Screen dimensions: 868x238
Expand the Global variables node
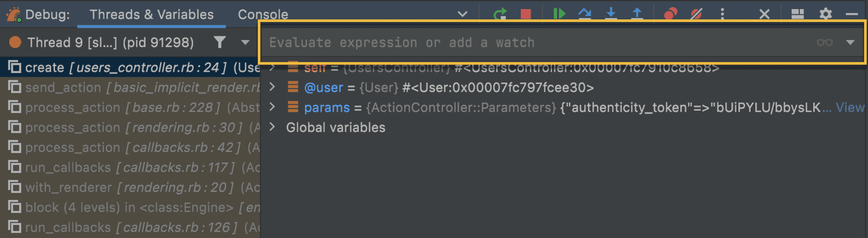pos(272,127)
